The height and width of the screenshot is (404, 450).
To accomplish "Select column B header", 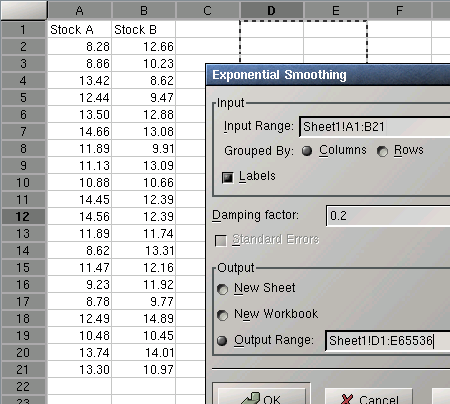I will (x=144, y=10).
